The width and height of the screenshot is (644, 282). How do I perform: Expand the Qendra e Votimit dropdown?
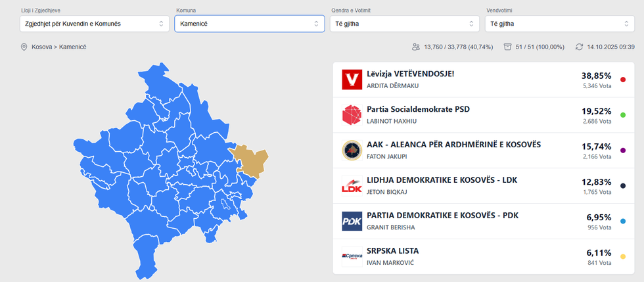pos(404,24)
